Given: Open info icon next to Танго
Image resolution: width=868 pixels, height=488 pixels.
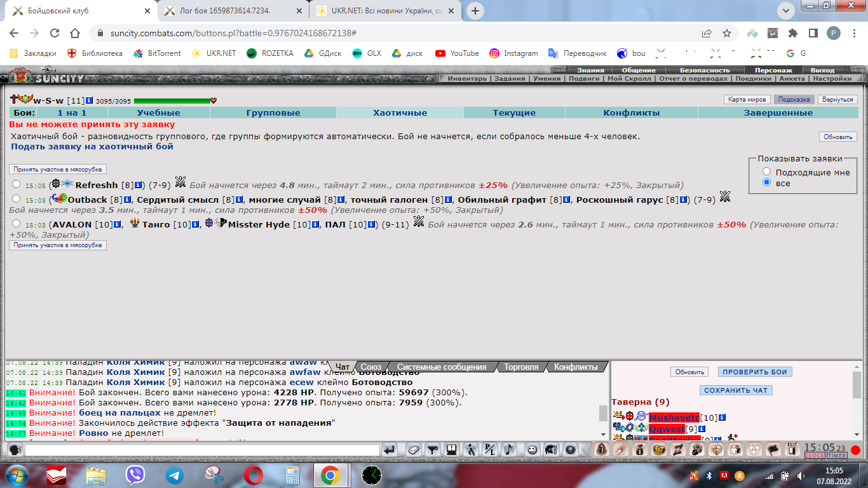Looking at the screenshot, I should [196, 224].
